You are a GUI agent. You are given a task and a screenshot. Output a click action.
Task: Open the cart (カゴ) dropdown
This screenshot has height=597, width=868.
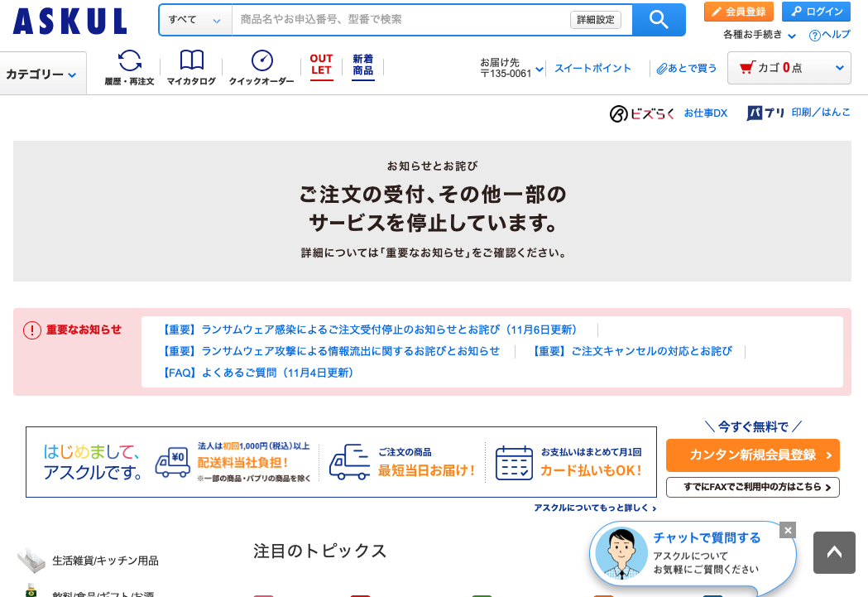789,68
